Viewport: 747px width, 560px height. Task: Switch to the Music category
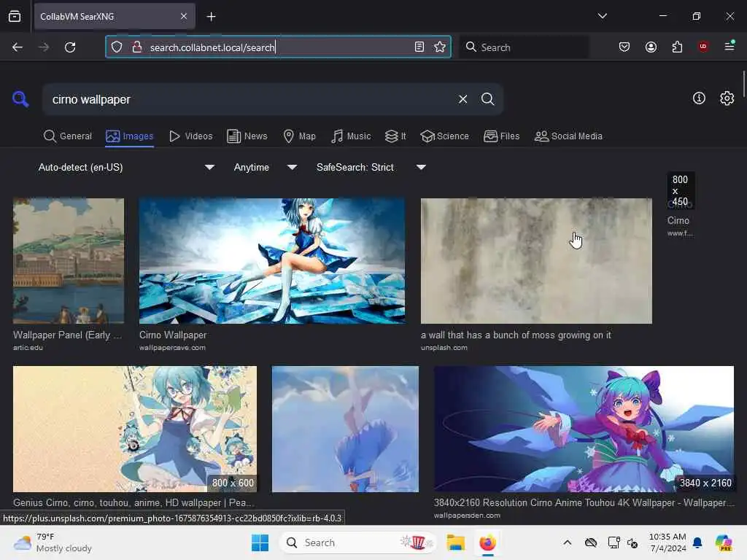[x=351, y=136]
